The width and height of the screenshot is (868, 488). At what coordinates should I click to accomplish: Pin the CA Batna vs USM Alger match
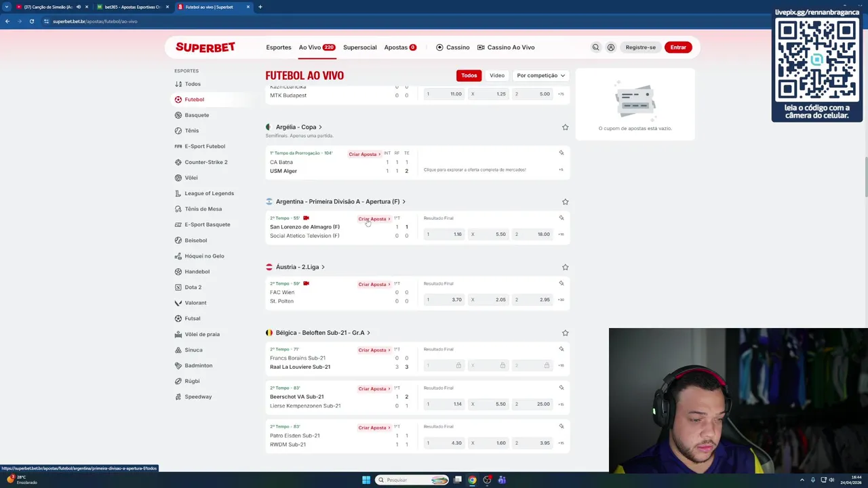click(x=561, y=152)
